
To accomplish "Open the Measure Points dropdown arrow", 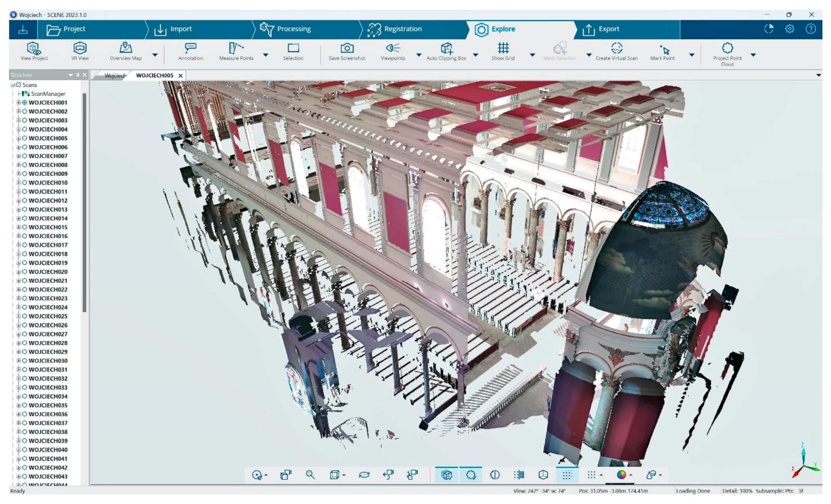I will 266,55.
